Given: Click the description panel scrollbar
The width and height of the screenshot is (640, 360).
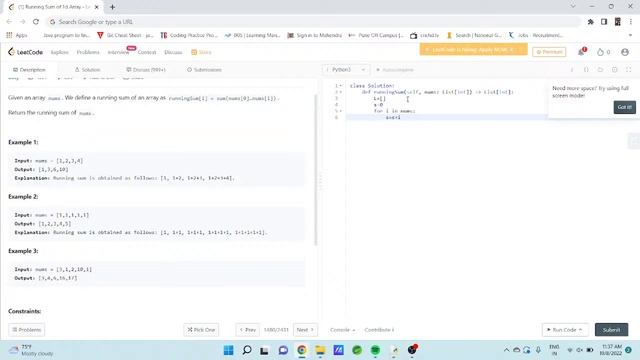Looking at the screenshot, I should click(316, 169).
